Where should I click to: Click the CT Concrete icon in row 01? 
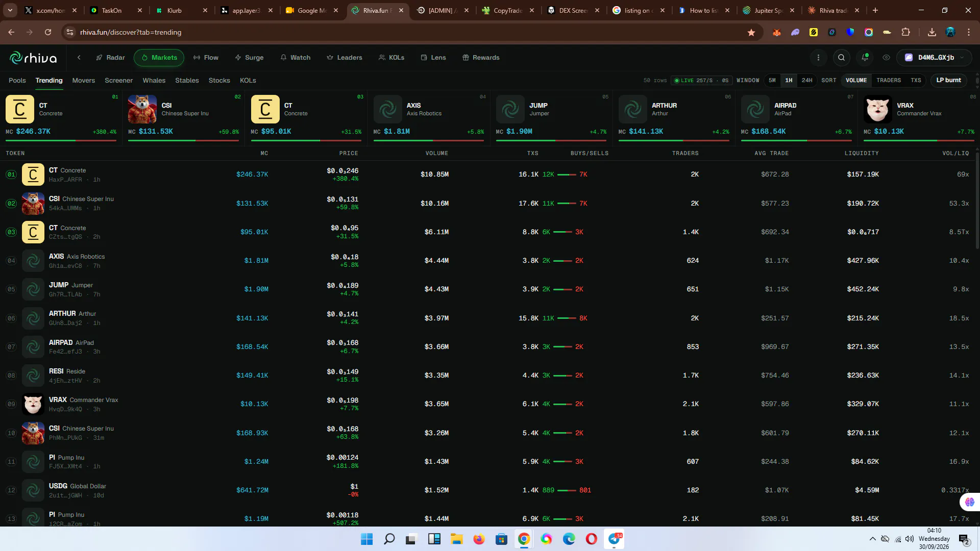[x=33, y=174]
